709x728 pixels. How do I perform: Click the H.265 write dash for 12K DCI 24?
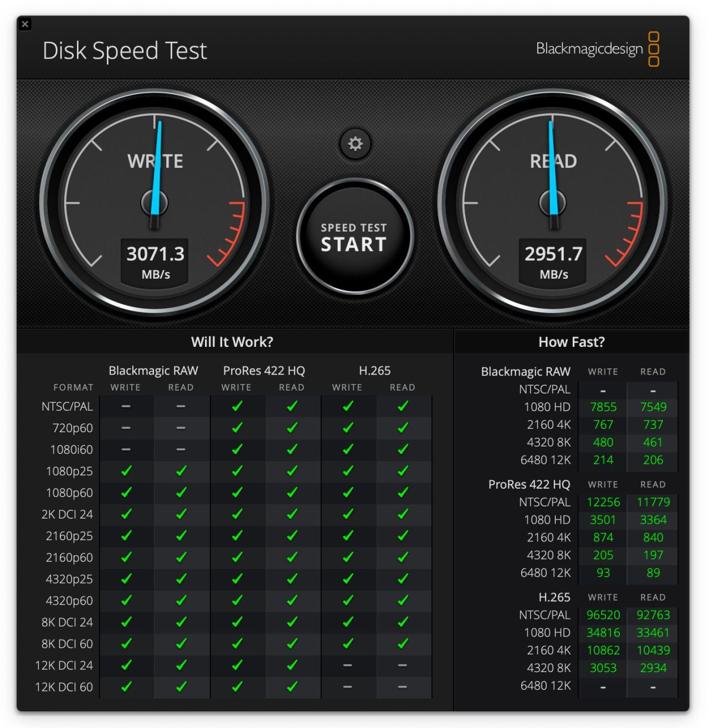(347, 665)
